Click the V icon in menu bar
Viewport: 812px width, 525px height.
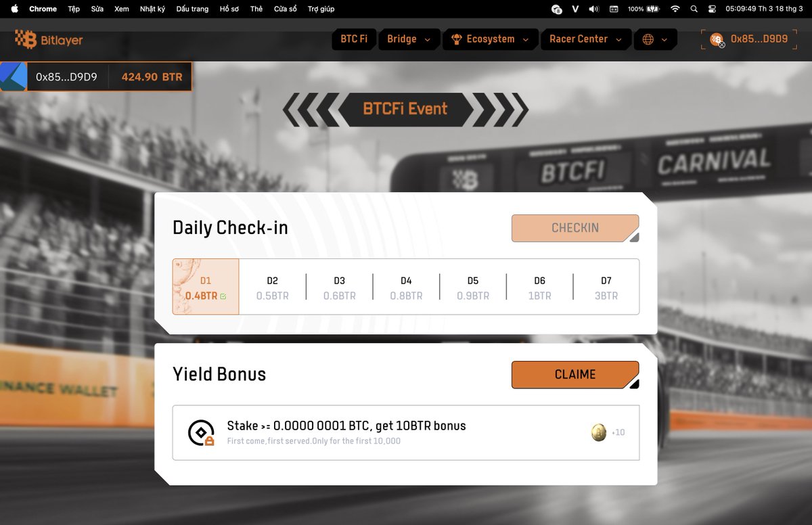tap(575, 9)
